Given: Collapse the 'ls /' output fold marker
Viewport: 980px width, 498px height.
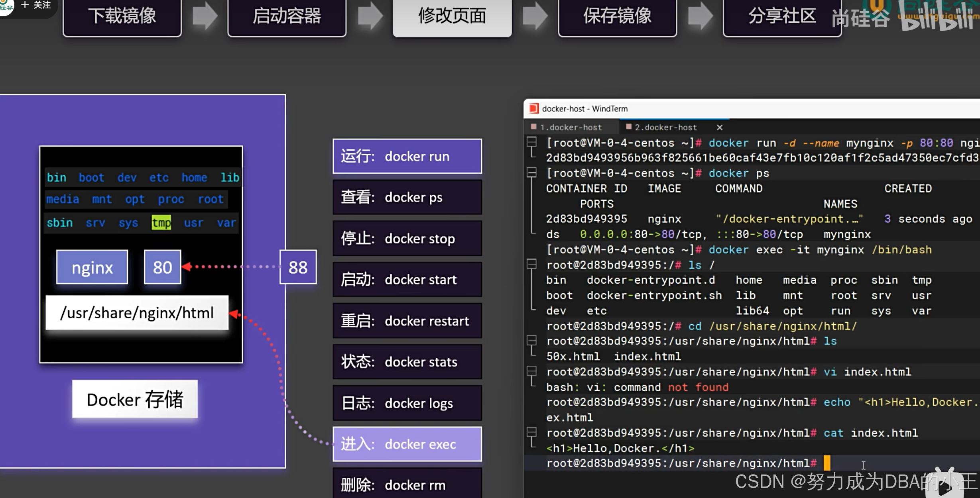Looking at the screenshot, I should click(531, 264).
